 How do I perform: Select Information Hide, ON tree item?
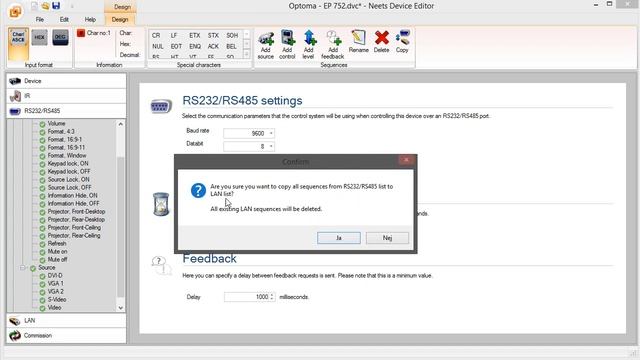(72, 196)
